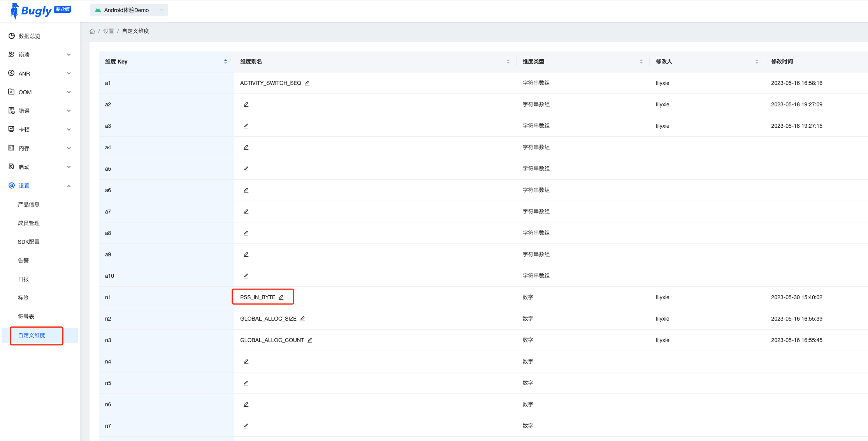Click the 卡顿 sidebar icon
Image resolution: width=868 pixels, height=441 pixels.
pos(11,129)
